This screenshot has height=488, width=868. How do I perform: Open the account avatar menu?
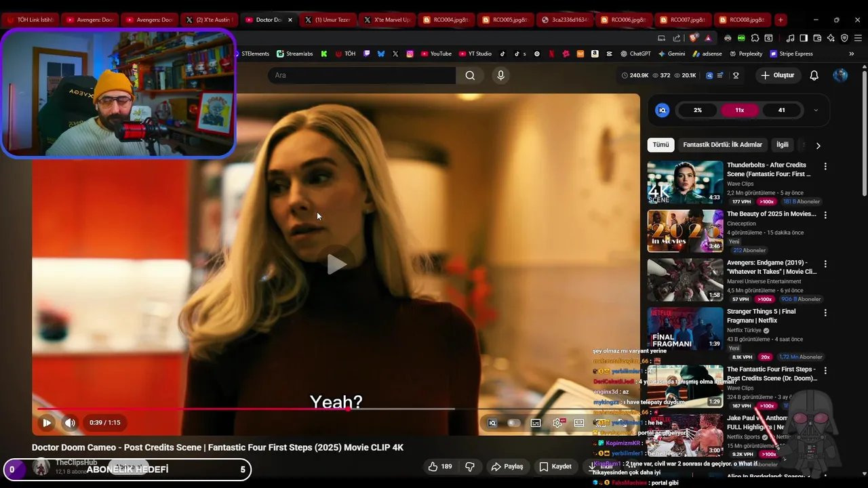[x=840, y=75]
